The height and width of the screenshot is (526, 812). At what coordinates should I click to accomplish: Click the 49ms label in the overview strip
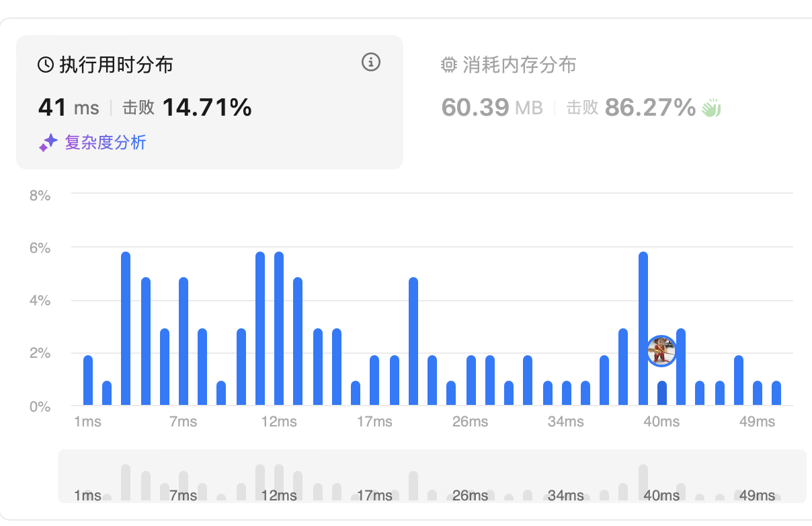tap(757, 496)
